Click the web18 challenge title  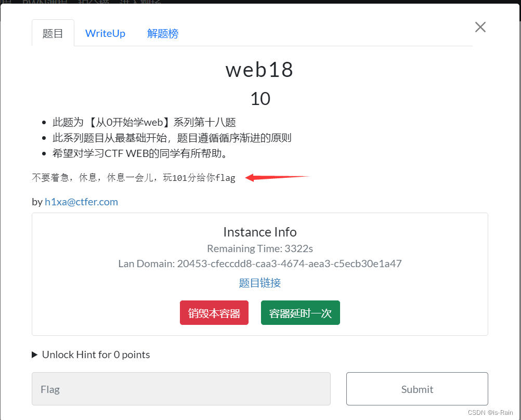(x=259, y=70)
